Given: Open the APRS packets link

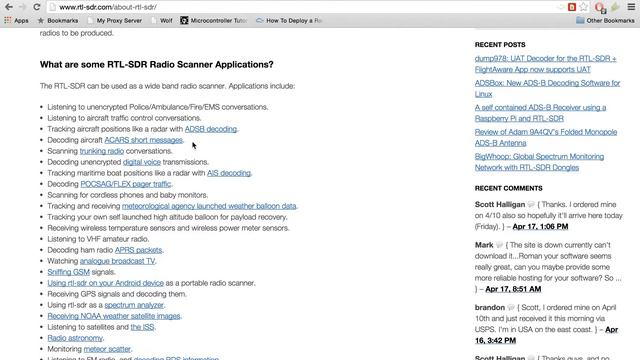Looking at the screenshot, I should 138,250.
